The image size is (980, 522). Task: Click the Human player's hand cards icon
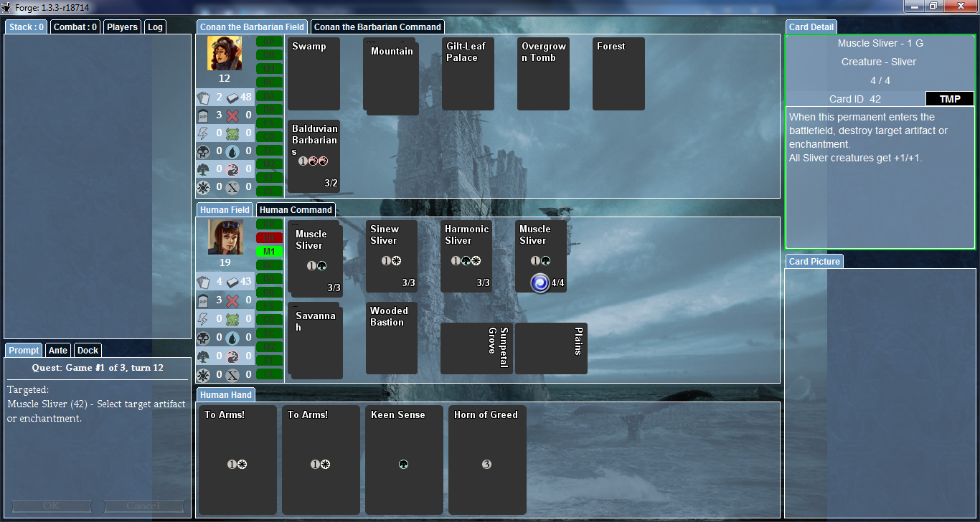[204, 282]
